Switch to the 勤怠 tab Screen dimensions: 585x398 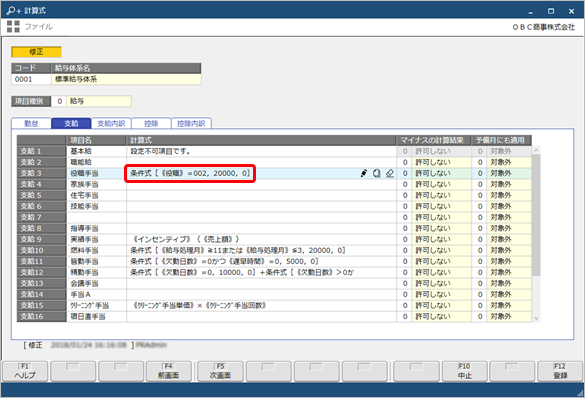pyautogui.click(x=31, y=123)
